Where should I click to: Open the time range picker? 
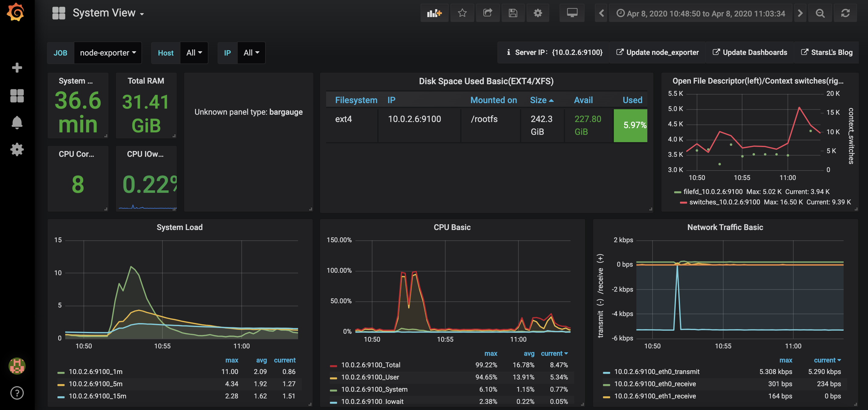[701, 13]
